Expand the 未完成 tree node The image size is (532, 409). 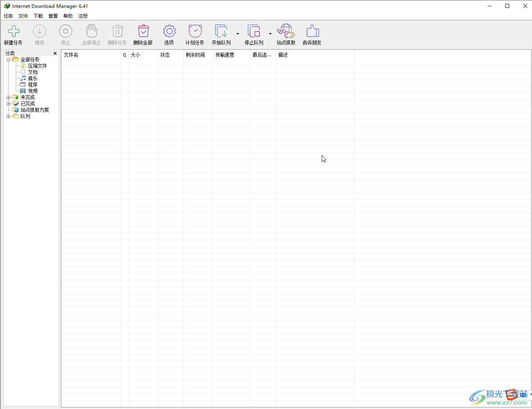coord(9,97)
